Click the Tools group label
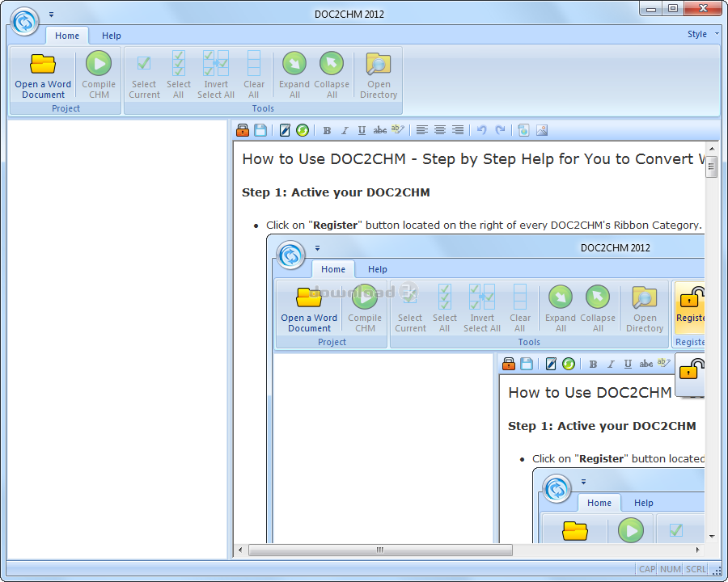The image size is (728, 582). [263, 108]
